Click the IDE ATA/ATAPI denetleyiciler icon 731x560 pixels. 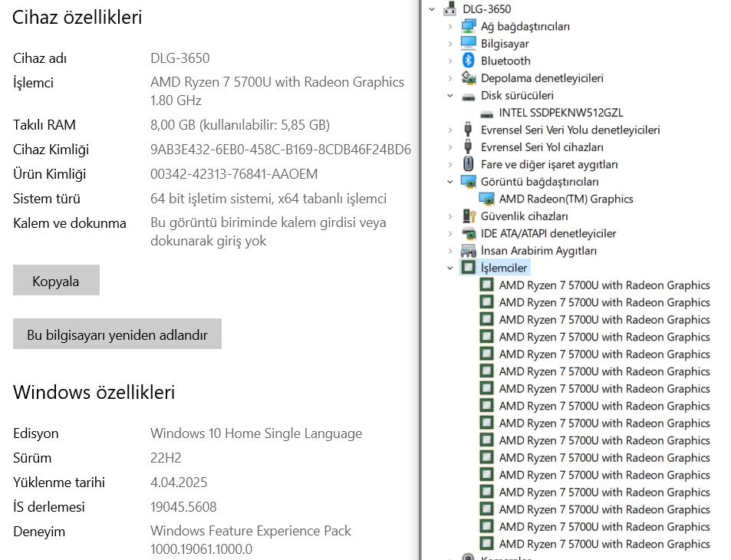(469, 233)
